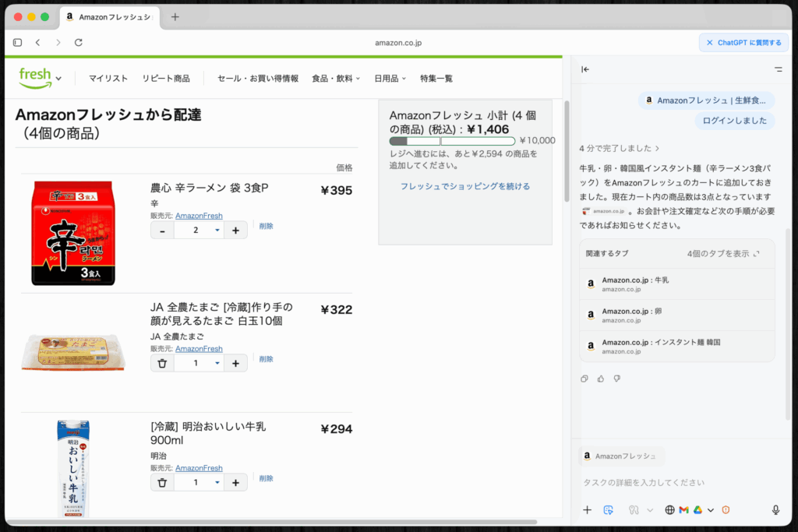
Task: Collapse the sidebar with the arrow-to-bar icon
Action: click(x=585, y=69)
